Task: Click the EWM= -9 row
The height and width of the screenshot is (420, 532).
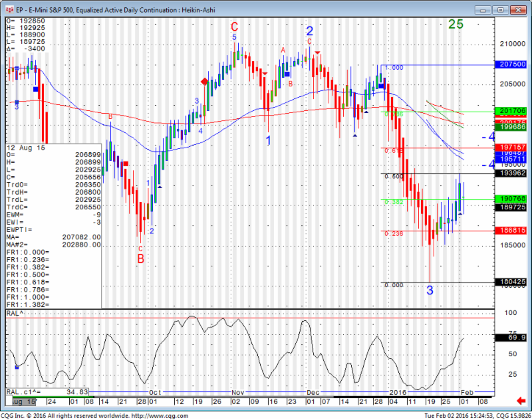Action: pos(54,215)
